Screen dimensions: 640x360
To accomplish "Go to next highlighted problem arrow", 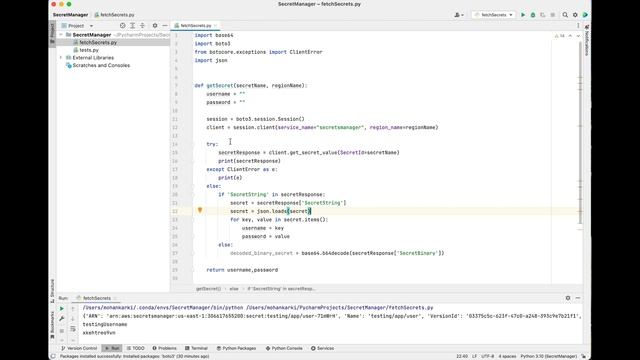I will [x=578, y=36].
